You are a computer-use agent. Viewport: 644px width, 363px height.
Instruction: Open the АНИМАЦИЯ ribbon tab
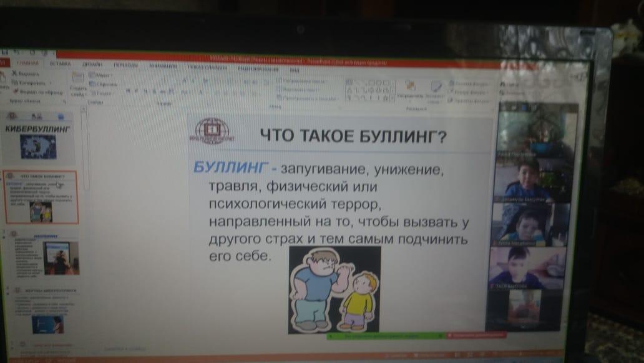click(x=163, y=66)
